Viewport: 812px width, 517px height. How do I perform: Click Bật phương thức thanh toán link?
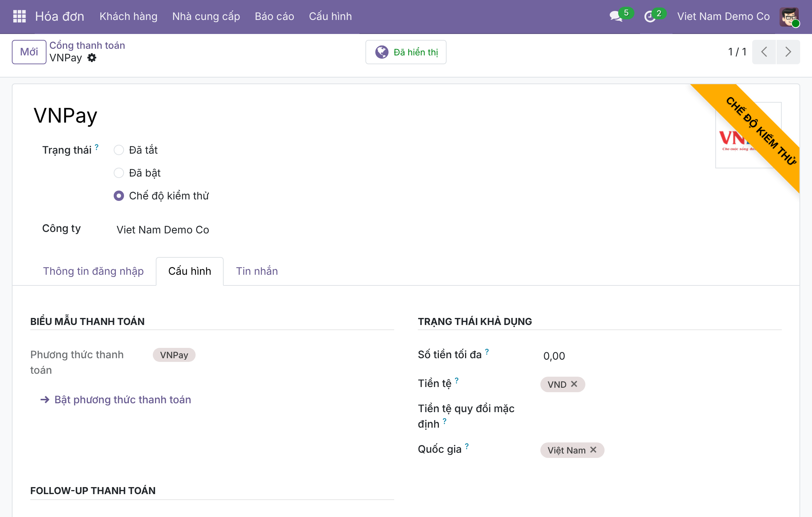116,400
